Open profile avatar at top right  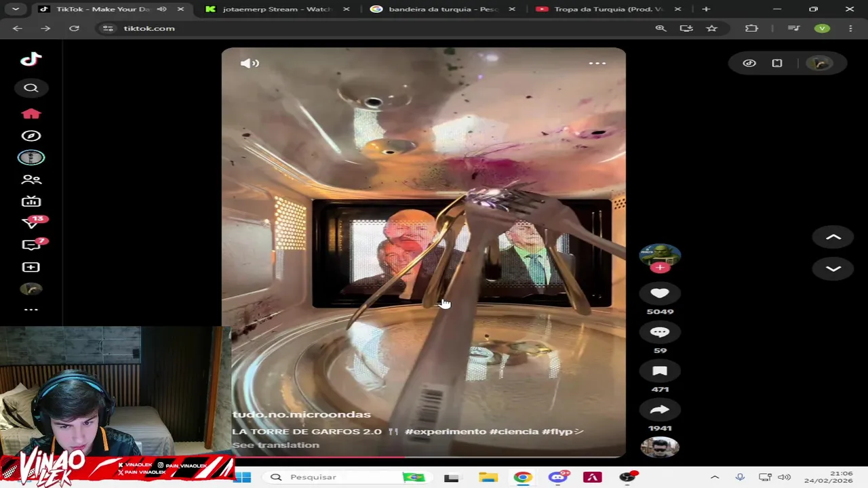[820, 63]
